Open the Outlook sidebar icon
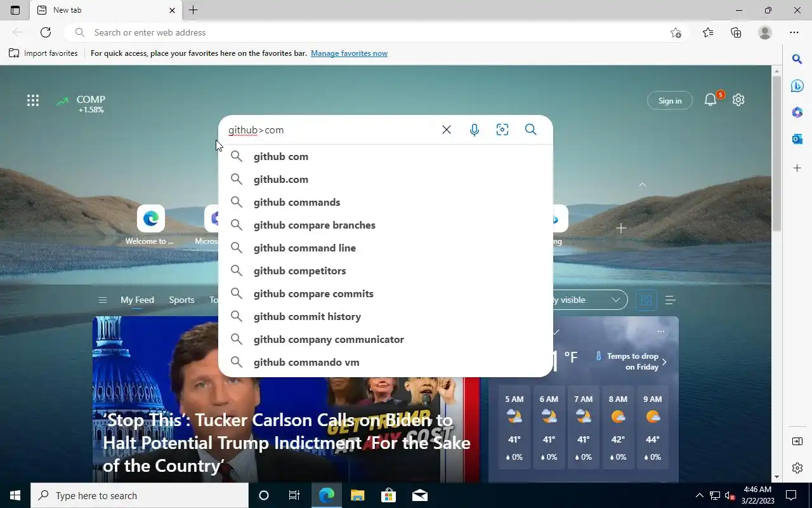Viewport: 812px width, 508px height. pyautogui.click(x=797, y=139)
